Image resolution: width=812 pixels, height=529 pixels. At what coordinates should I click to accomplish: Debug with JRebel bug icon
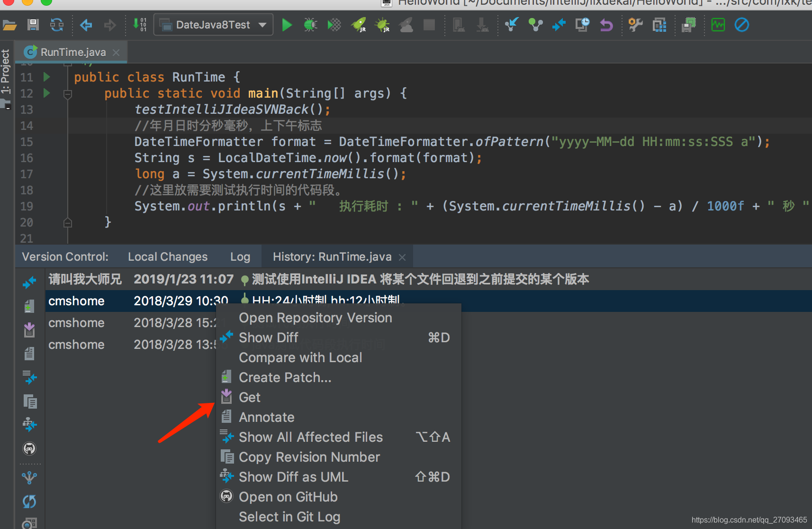click(382, 25)
